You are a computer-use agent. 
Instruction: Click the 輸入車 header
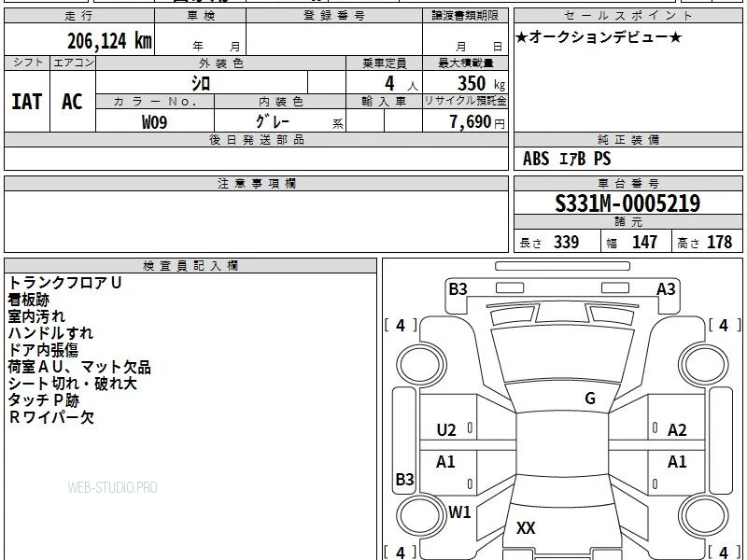click(384, 102)
